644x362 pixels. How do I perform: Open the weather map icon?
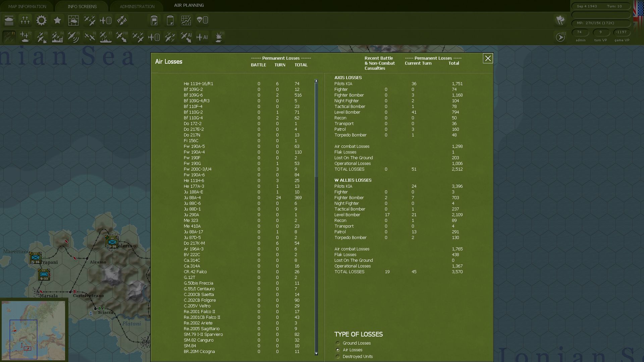pyautogui.click(x=73, y=20)
